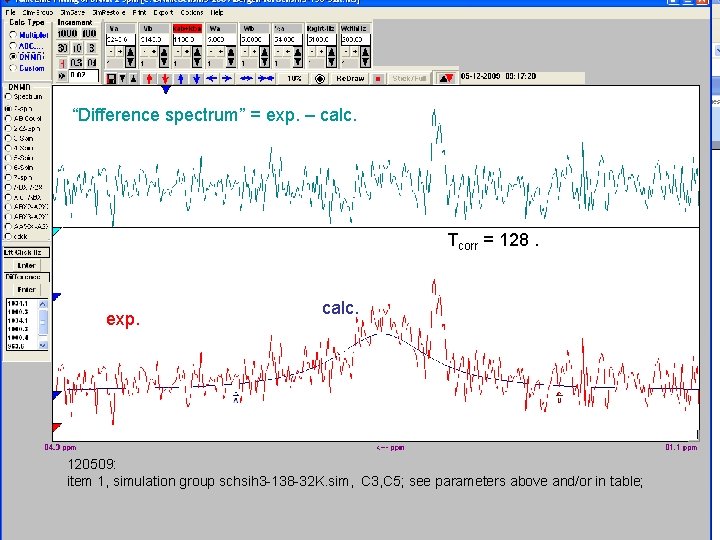Click the ReDraw button
Image resolution: width=720 pixels, height=540 pixels.
click(x=350, y=79)
